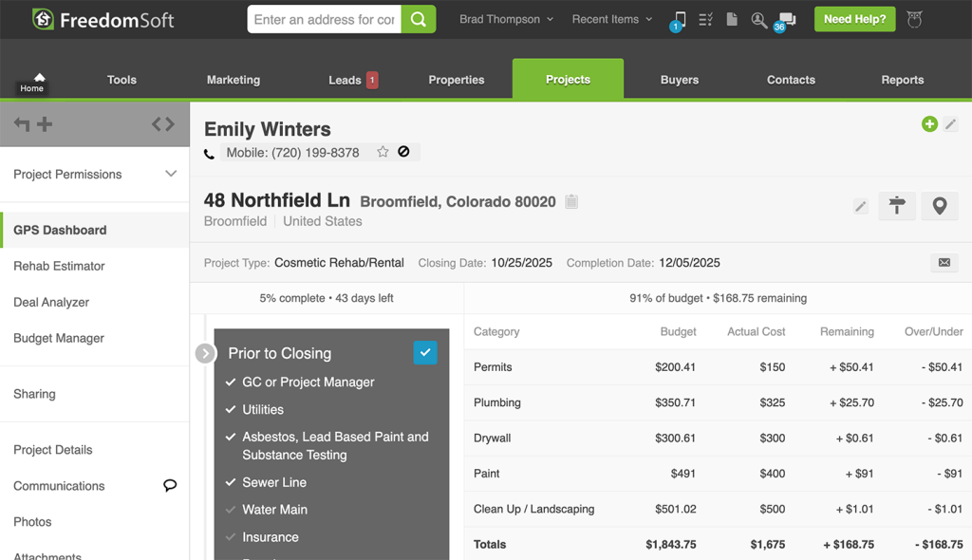The image size is (972, 560).
Task: Toggle the Water Main checklist item
Action: 231,510
